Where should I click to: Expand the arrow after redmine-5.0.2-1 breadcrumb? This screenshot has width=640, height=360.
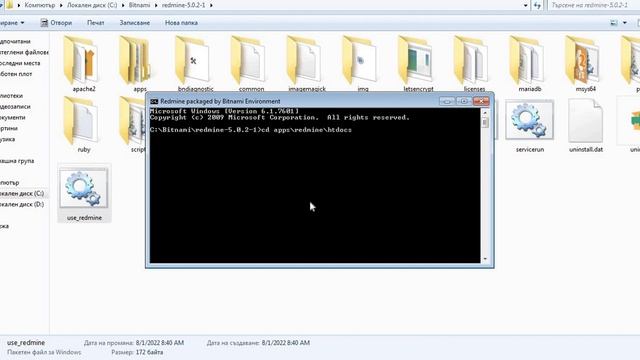pos(211,5)
